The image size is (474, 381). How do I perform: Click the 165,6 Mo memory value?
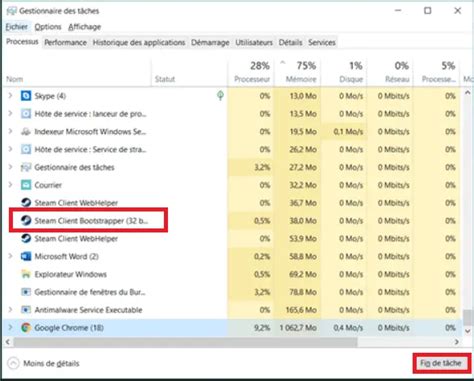(x=301, y=310)
